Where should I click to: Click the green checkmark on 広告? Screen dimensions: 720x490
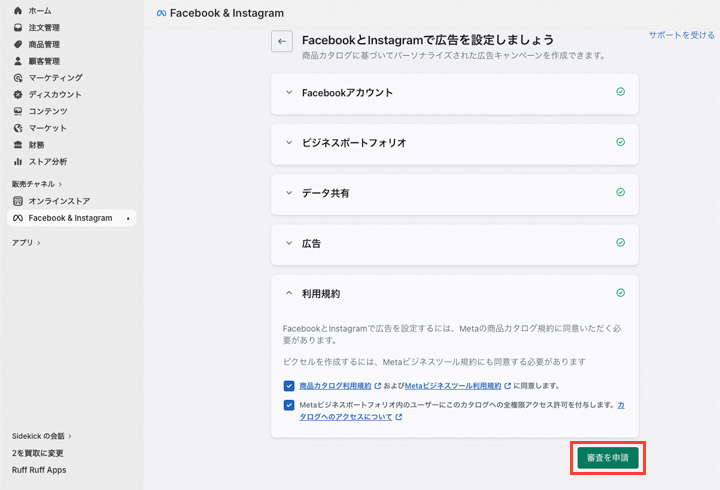[620, 242]
